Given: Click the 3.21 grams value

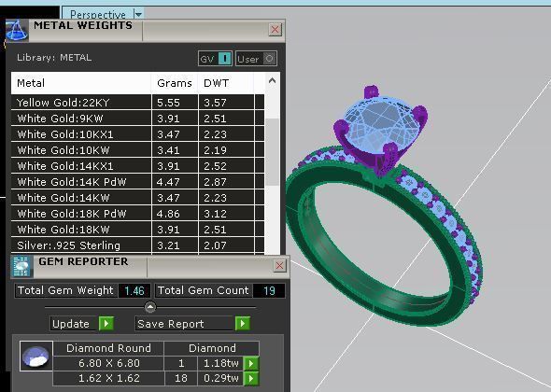Looking at the screenshot, I should tap(169, 245).
